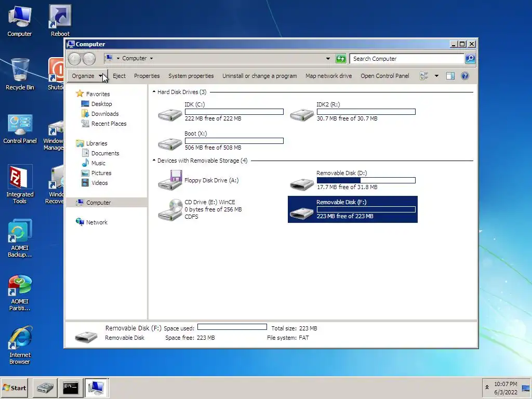Launch AOMEI Partition Assistant shortcut
Viewport: 532px width, 399px height.
click(20, 292)
